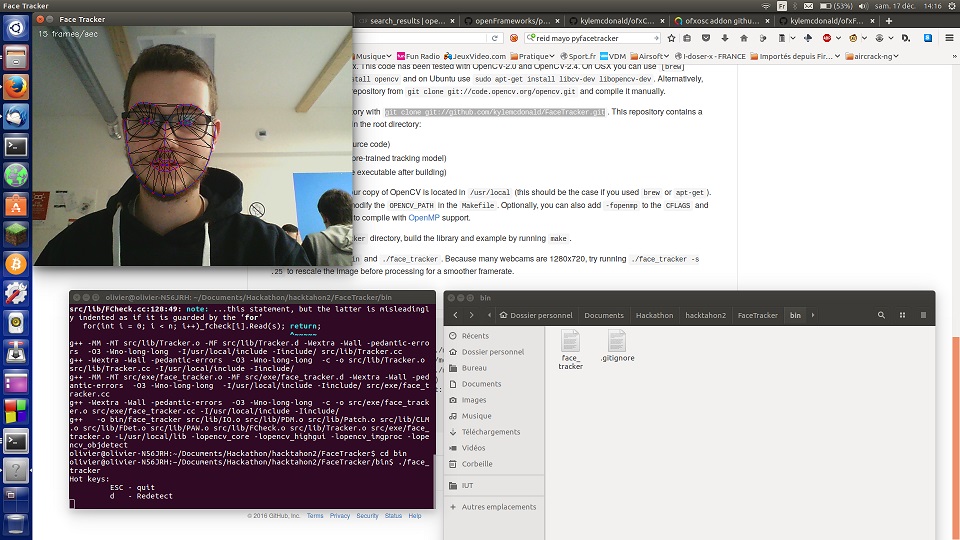Click Hackathon in Files path bar

(x=654, y=315)
